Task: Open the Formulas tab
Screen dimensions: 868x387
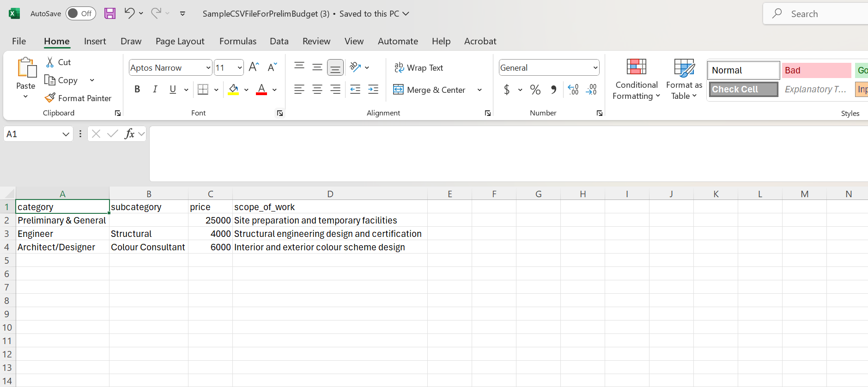Action: point(237,41)
